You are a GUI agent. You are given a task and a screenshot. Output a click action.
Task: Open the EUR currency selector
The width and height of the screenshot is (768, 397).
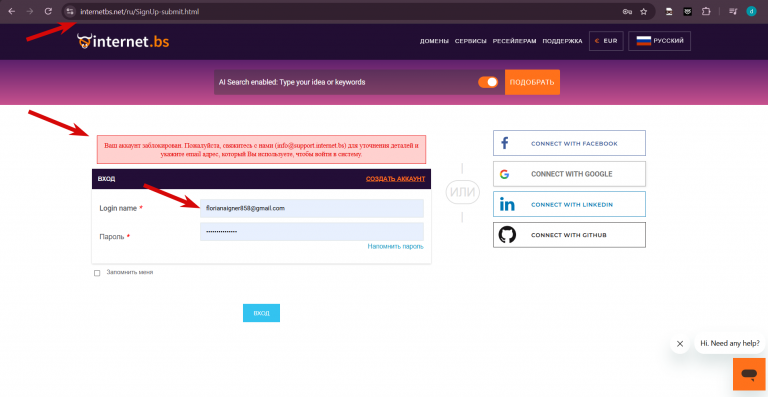[x=606, y=41]
